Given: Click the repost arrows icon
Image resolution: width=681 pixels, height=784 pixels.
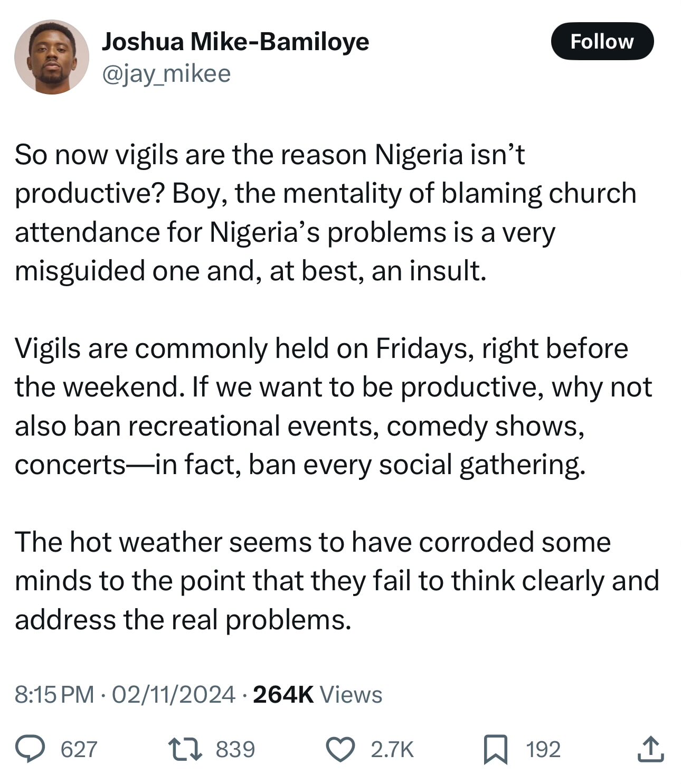Looking at the screenshot, I should (x=184, y=749).
